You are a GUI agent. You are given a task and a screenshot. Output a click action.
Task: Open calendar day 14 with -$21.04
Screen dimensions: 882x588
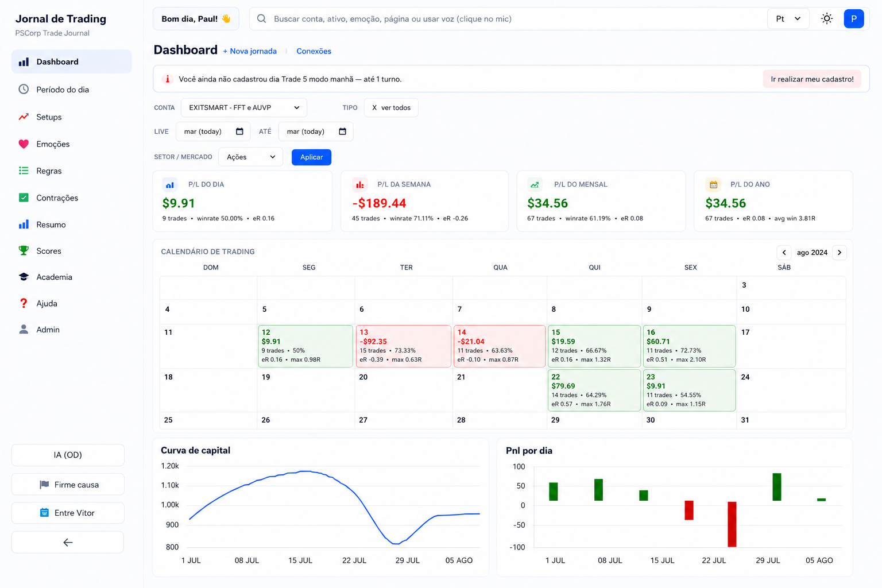click(500, 346)
